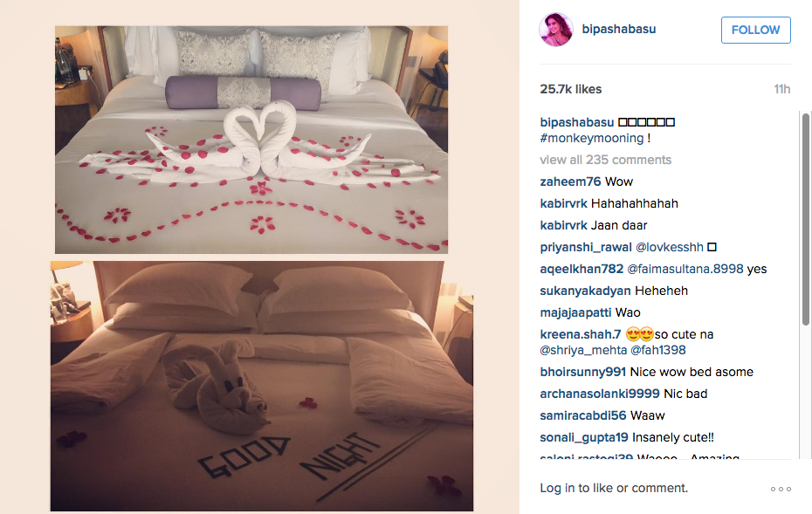Open bipashabasu's profile avatar picture
The image size is (812, 514).
point(556,30)
